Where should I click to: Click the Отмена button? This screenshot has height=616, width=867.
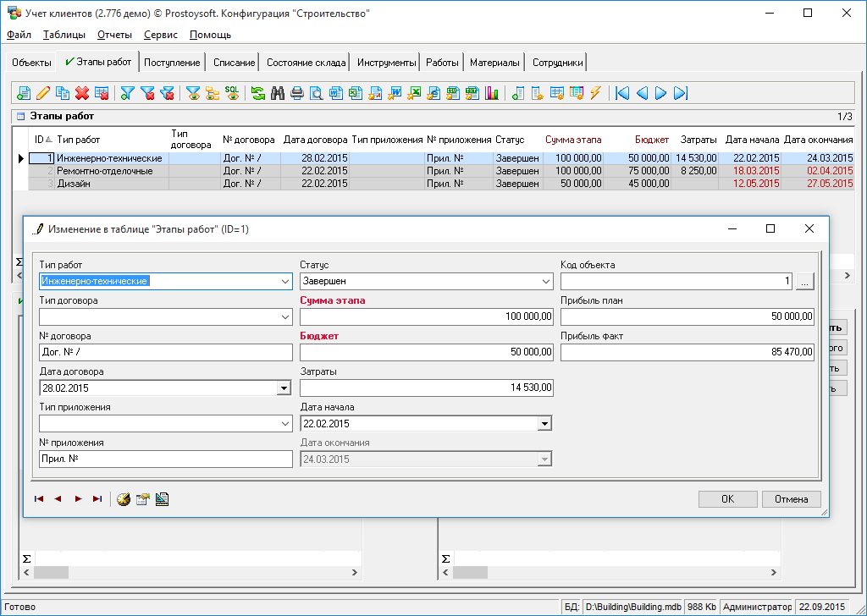pyautogui.click(x=792, y=499)
